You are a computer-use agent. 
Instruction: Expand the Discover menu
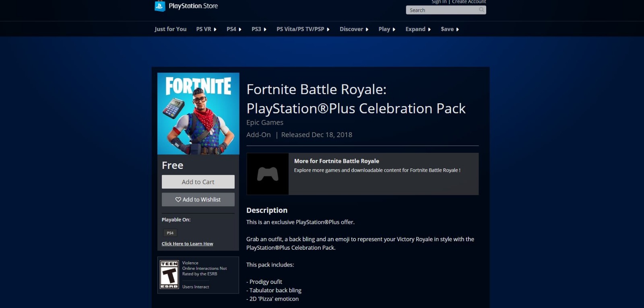[354, 29]
